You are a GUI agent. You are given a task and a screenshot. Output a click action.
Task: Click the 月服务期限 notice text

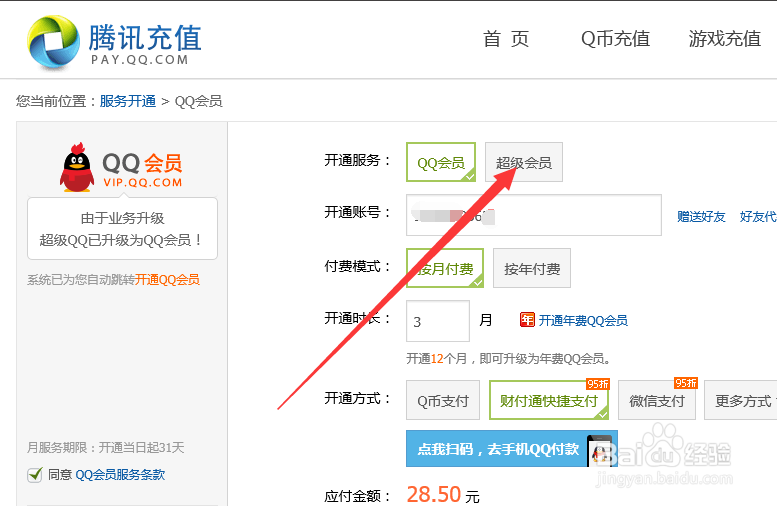[x=106, y=448]
